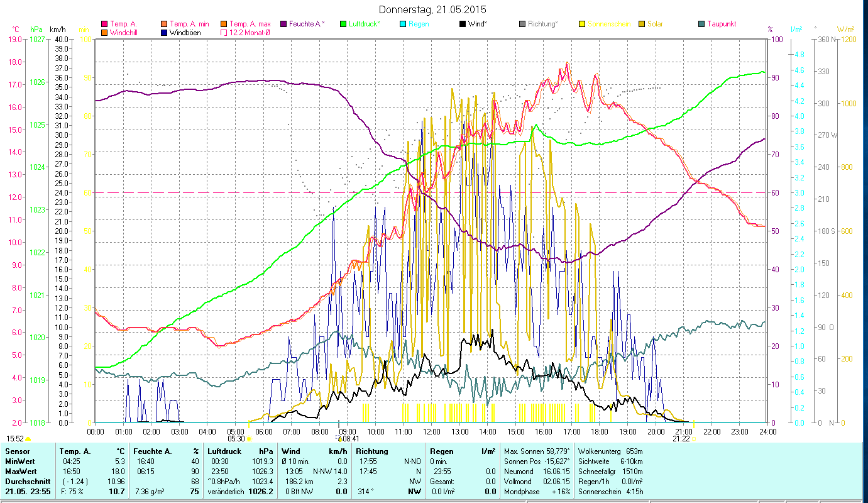Click the sunset marker at 21:22
868x503 pixels.
click(694, 439)
